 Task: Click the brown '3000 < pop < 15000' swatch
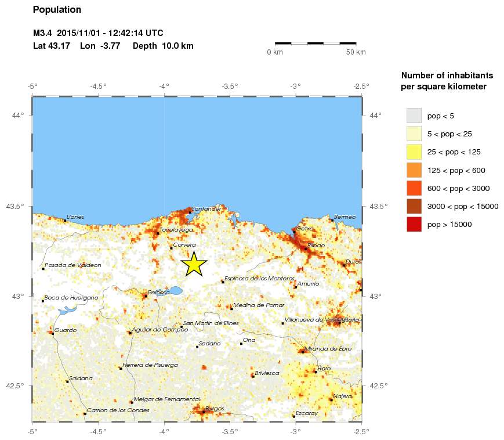(x=414, y=206)
